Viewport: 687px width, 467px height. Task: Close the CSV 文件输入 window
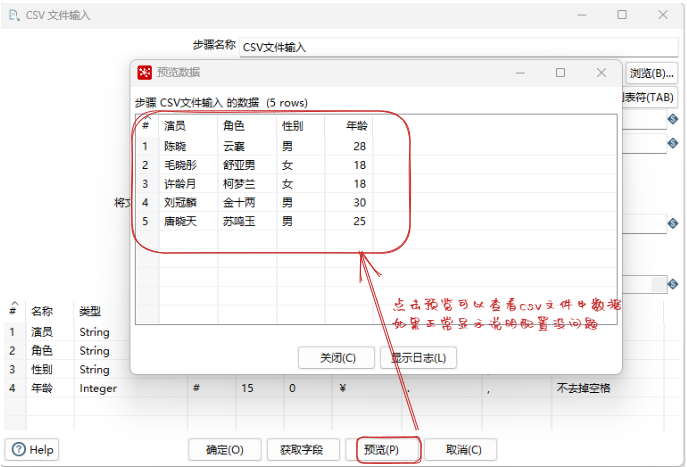pyautogui.click(x=663, y=15)
